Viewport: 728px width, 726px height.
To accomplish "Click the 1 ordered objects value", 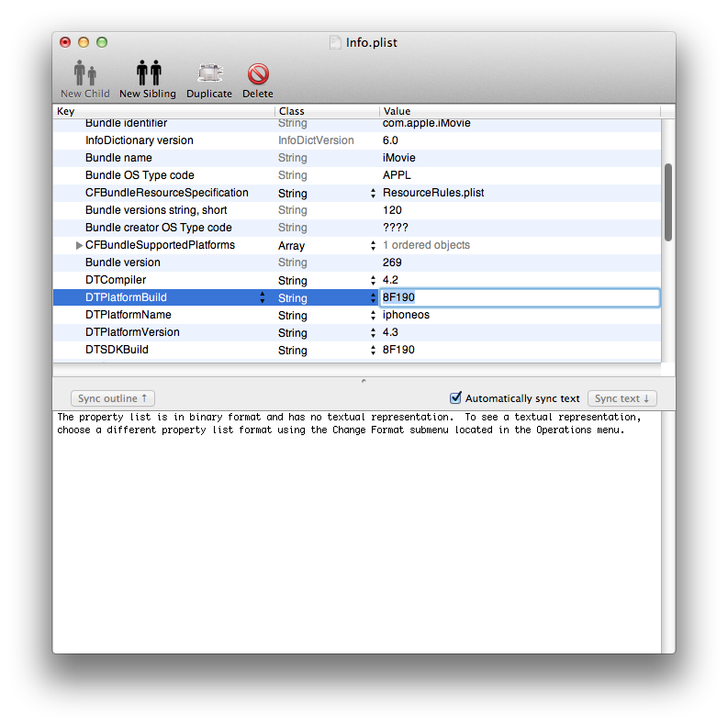I will point(426,245).
